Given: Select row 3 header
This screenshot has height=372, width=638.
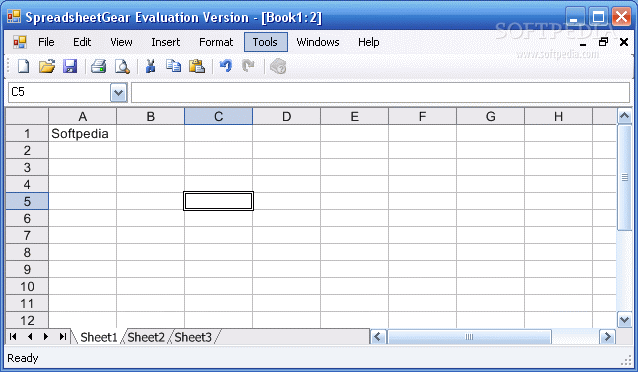Looking at the screenshot, I should coord(27,167).
